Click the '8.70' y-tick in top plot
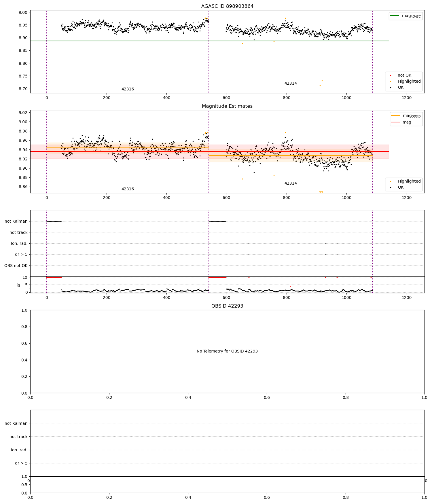 (23, 89)
